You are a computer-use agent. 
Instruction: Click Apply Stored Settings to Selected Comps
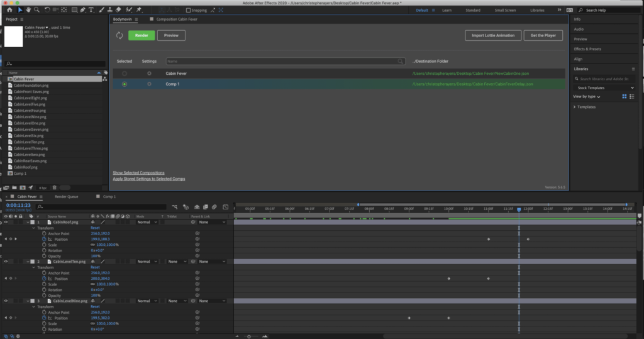coord(148,179)
